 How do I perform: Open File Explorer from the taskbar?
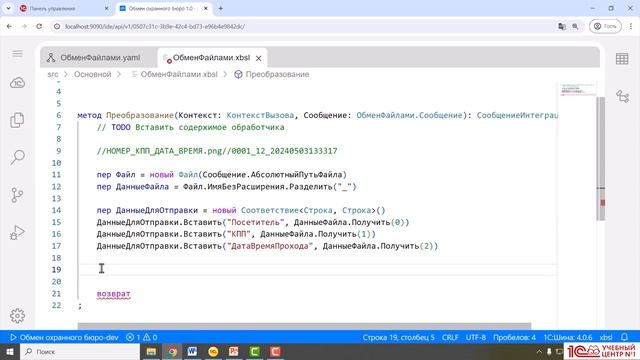click(151, 351)
